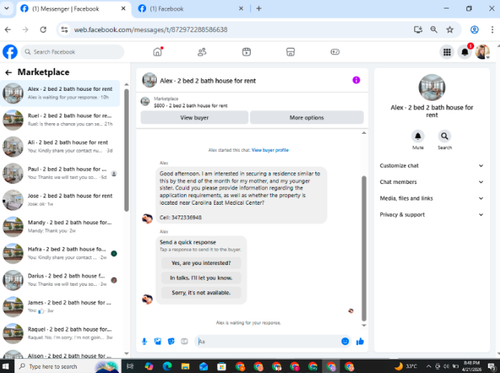Screen dimensions: 500x373
Task: Switch to the (1) Facebook browser tab
Action: [x=166, y=9]
